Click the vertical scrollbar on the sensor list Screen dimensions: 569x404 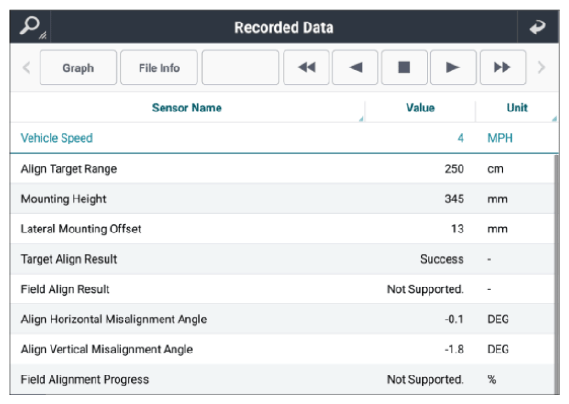557,274
